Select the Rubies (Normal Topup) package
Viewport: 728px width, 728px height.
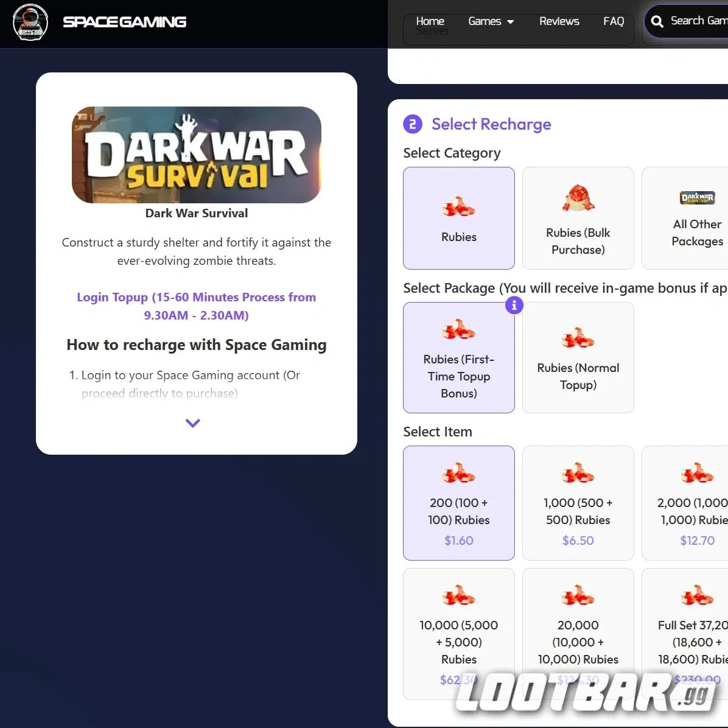(x=578, y=357)
